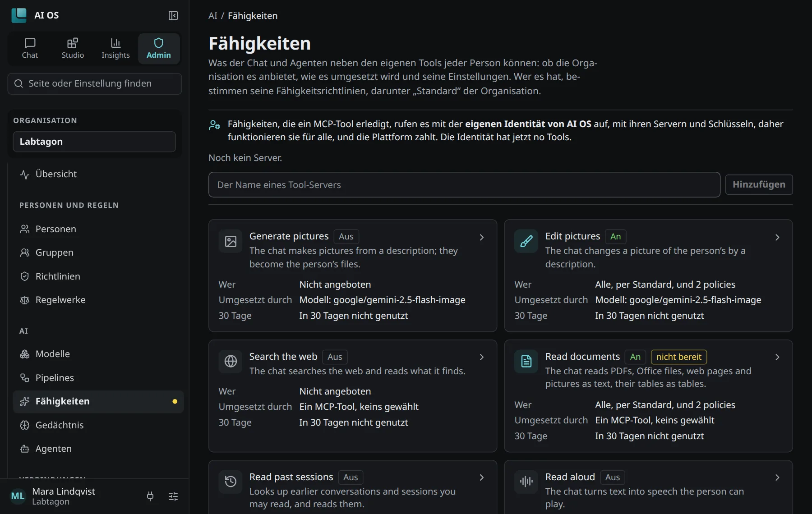812x514 pixels.
Task: Open the Labtagon organisation selector
Action: 94,142
